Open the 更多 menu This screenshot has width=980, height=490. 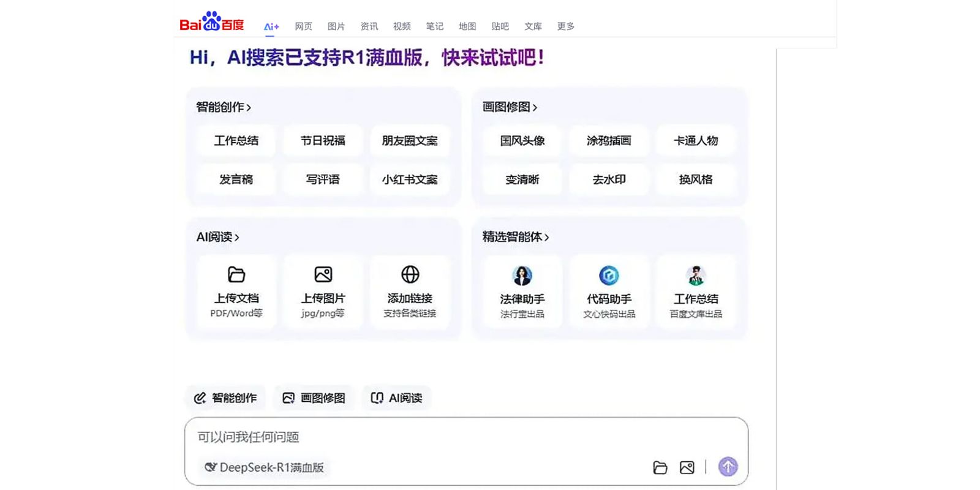[565, 26]
